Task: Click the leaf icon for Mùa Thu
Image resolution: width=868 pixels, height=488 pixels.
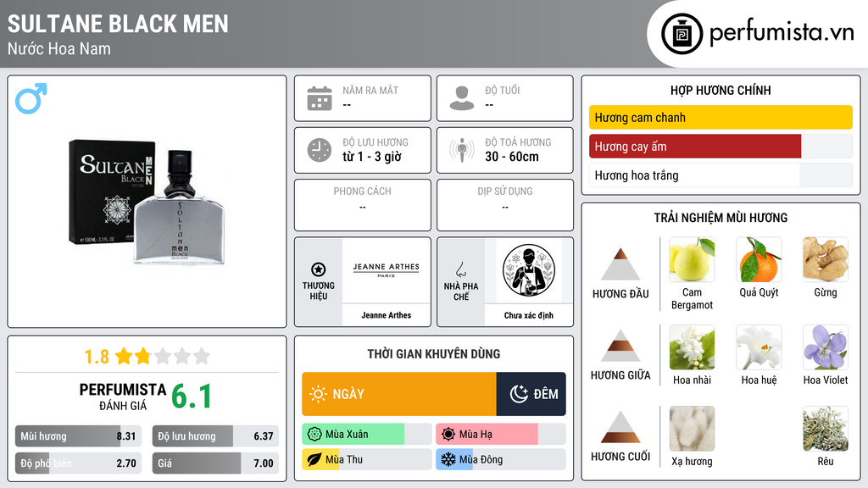Action: pos(314,460)
